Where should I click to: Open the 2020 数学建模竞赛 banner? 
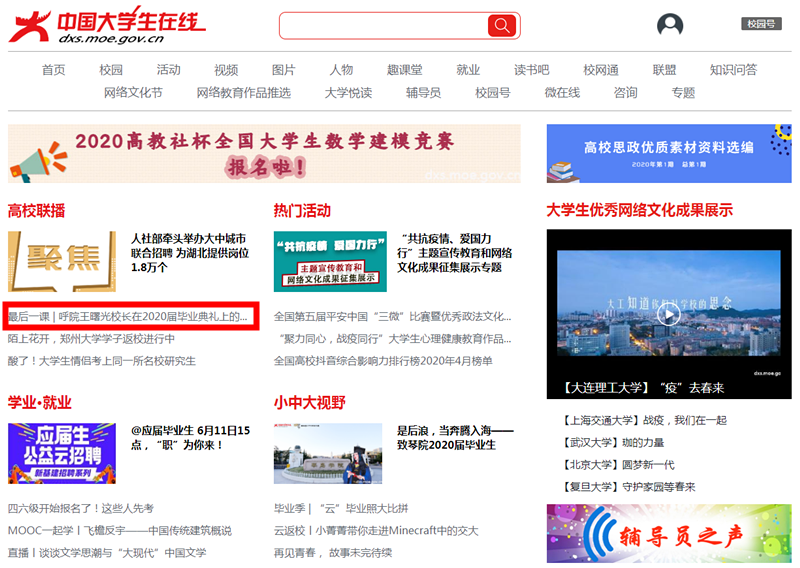[x=264, y=154]
